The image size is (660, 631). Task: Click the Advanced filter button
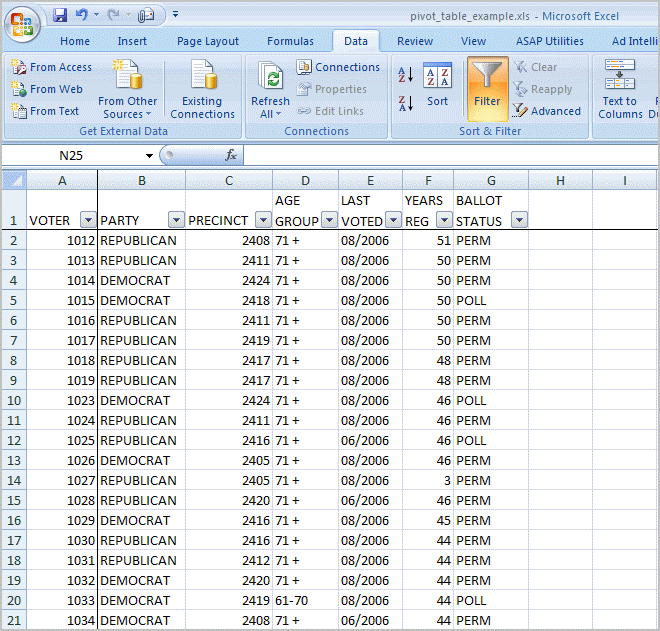[x=548, y=111]
